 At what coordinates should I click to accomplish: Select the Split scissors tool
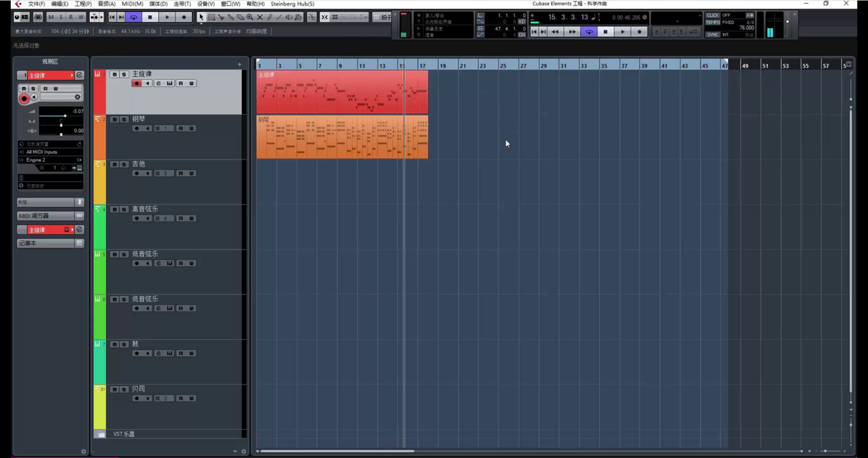221,17
